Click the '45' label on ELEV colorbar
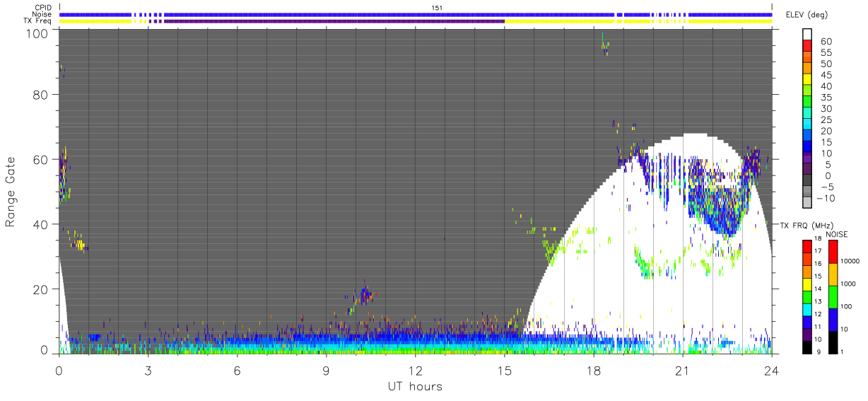The width and height of the screenshot is (868, 401). [825, 75]
